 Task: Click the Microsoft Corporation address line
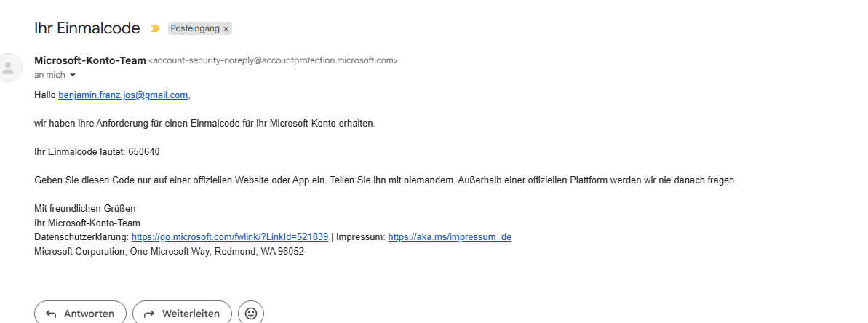click(169, 252)
